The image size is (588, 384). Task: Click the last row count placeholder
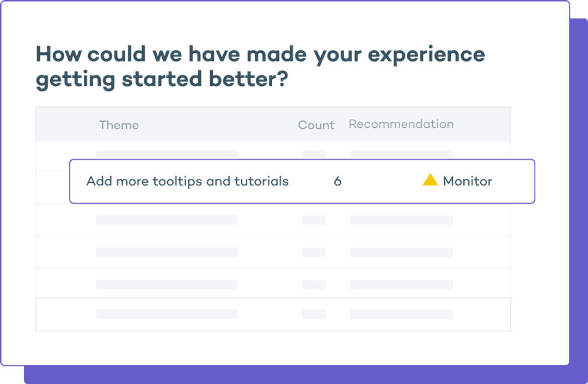click(314, 314)
